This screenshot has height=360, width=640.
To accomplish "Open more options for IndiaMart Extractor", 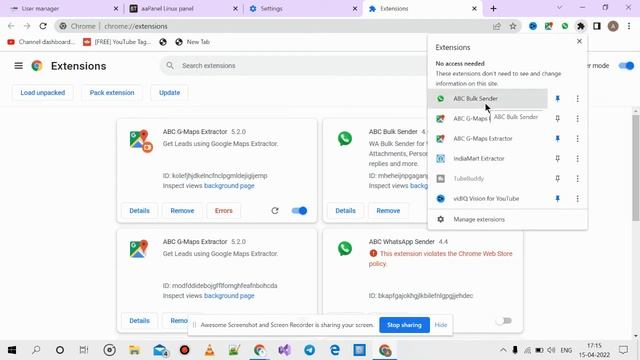I will click(577, 158).
